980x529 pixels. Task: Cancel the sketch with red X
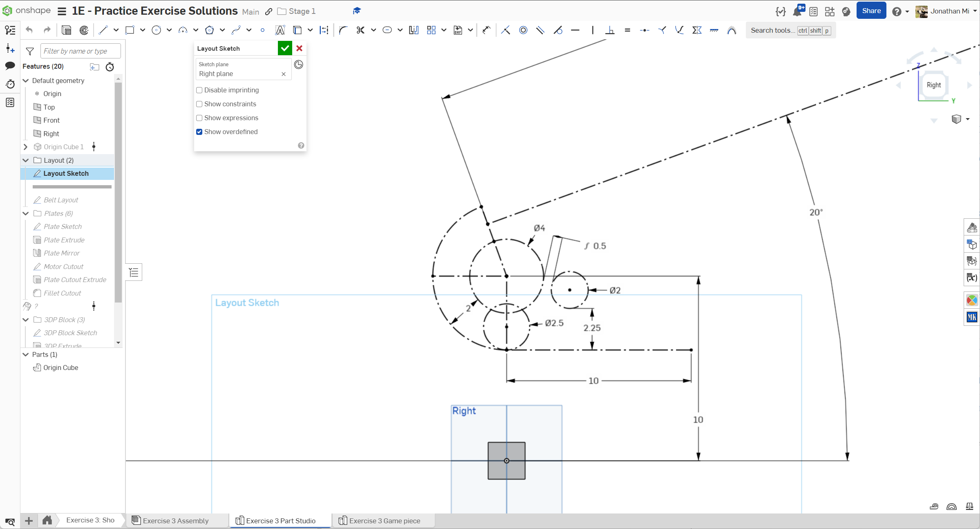299,48
